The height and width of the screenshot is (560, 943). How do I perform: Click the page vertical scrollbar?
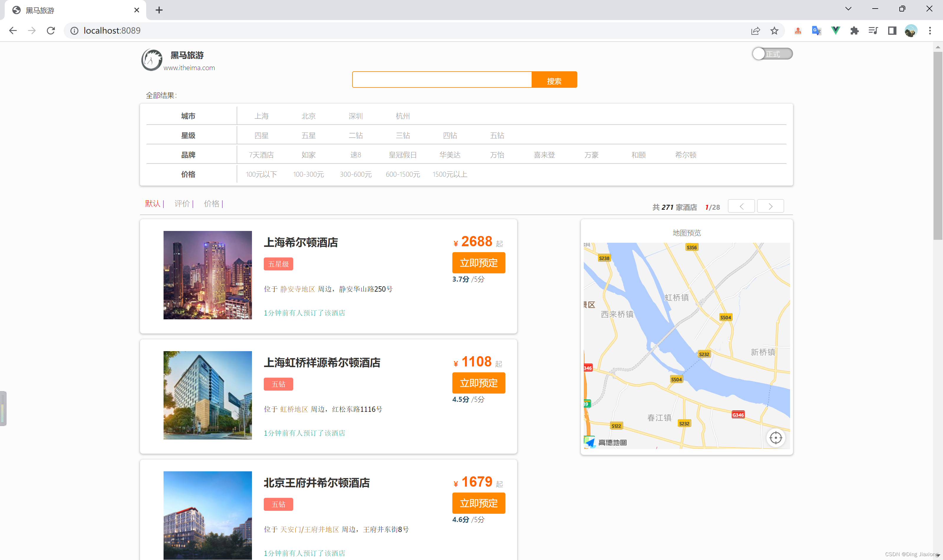click(x=938, y=146)
